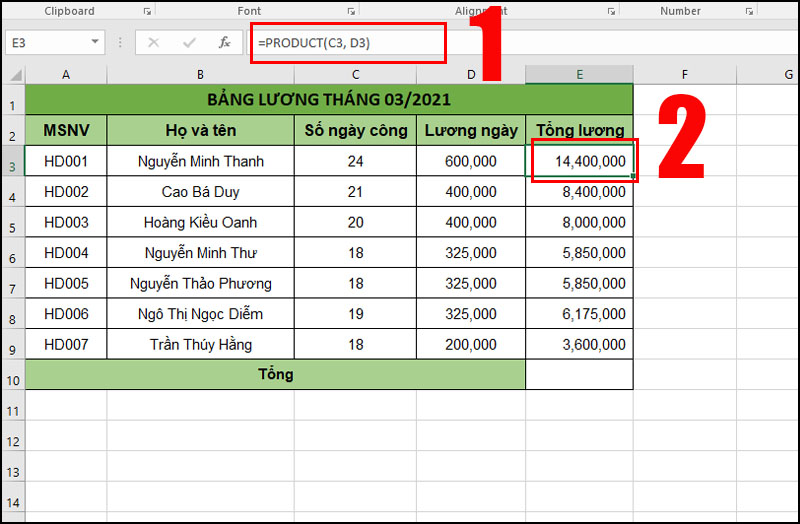This screenshot has height=524, width=800.
Task: Click the Name Box showing E3
Action: (45, 43)
